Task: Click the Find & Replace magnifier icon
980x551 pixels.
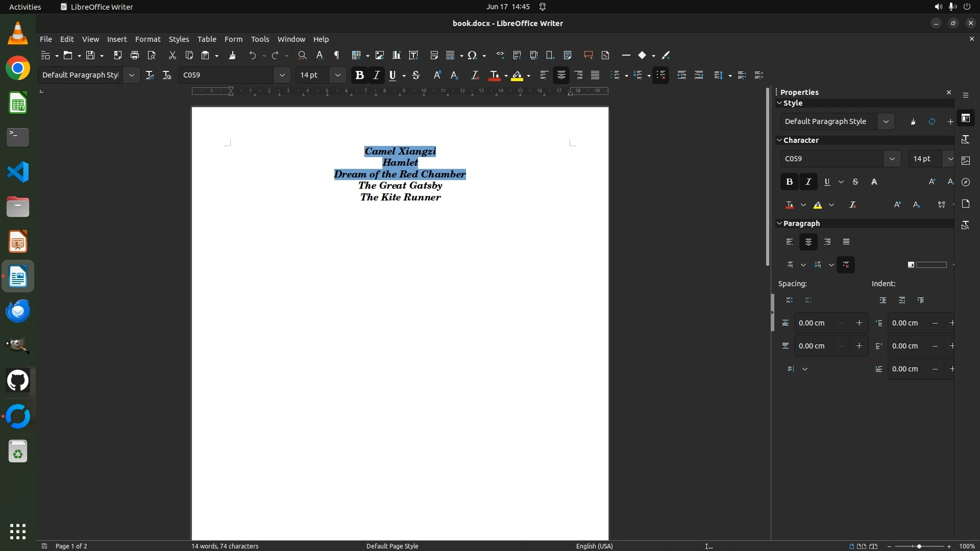Action: coord(302,55)
